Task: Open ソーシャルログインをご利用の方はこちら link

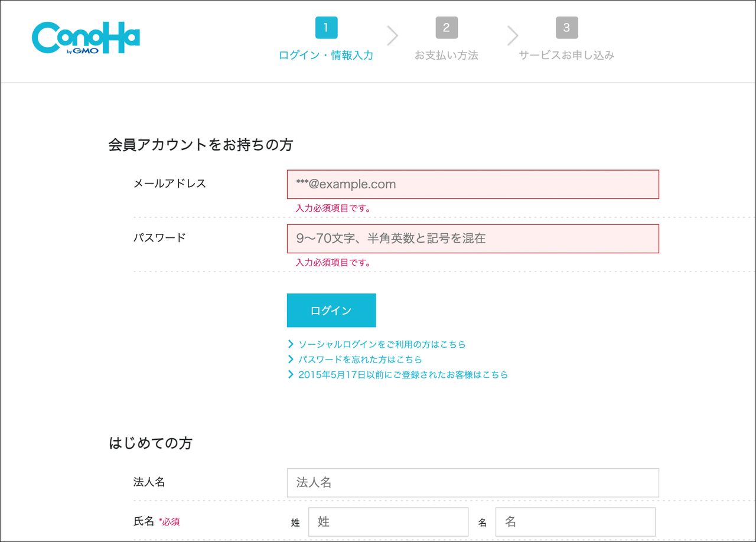Action: pos(382,344)
